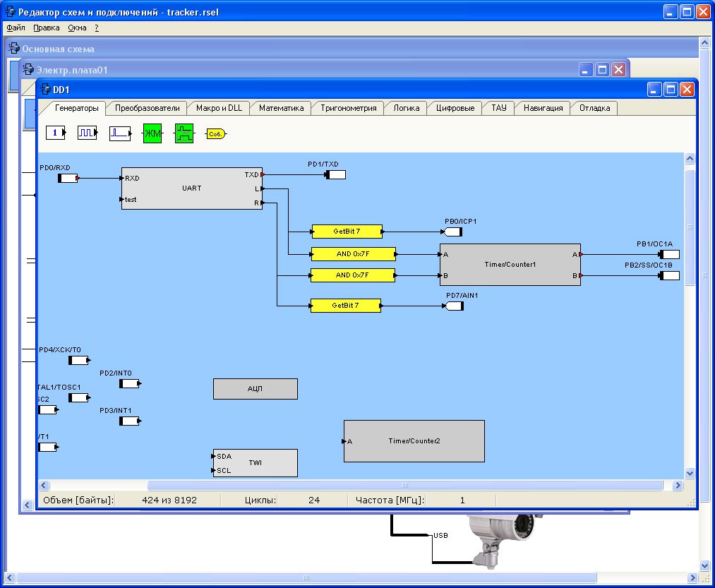Switch to the Цифровые tab
Screen dimensions: 715x588
click(x=455, y=108)
